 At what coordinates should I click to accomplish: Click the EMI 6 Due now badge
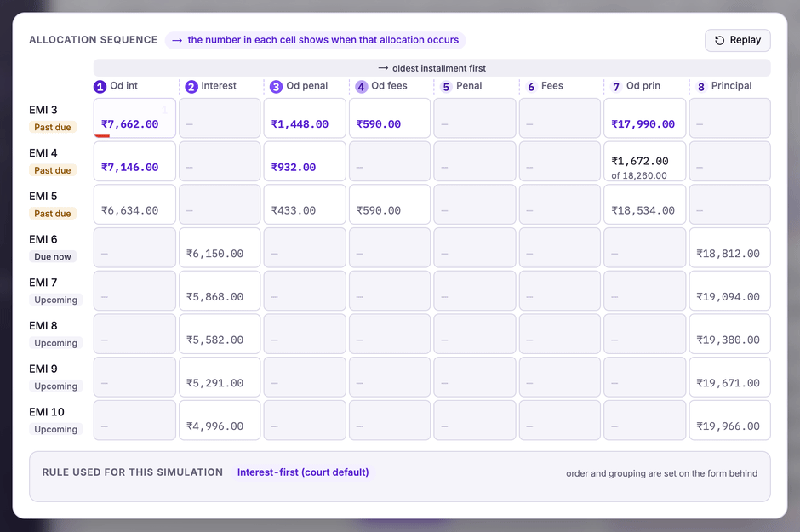pos(53,256)
